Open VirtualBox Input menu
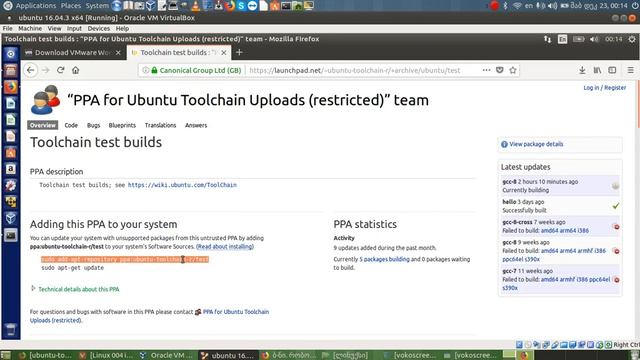 tap(74, 29)
